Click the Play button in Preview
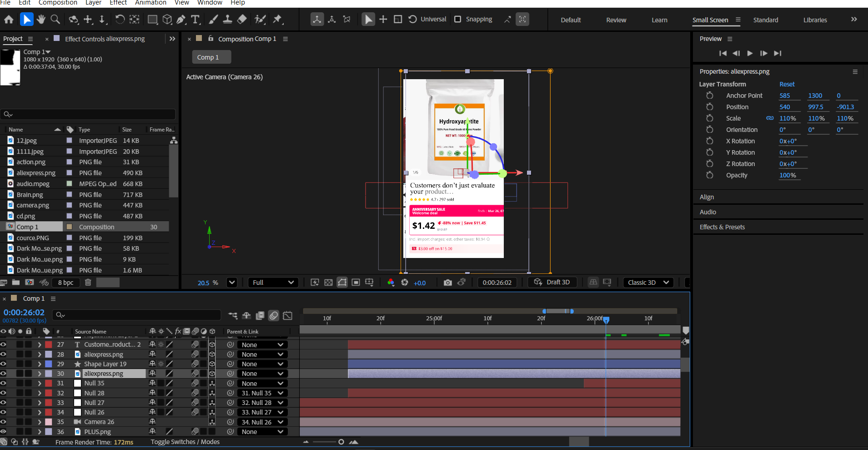This screenshot has width=868, height=450. coord(750,53)
